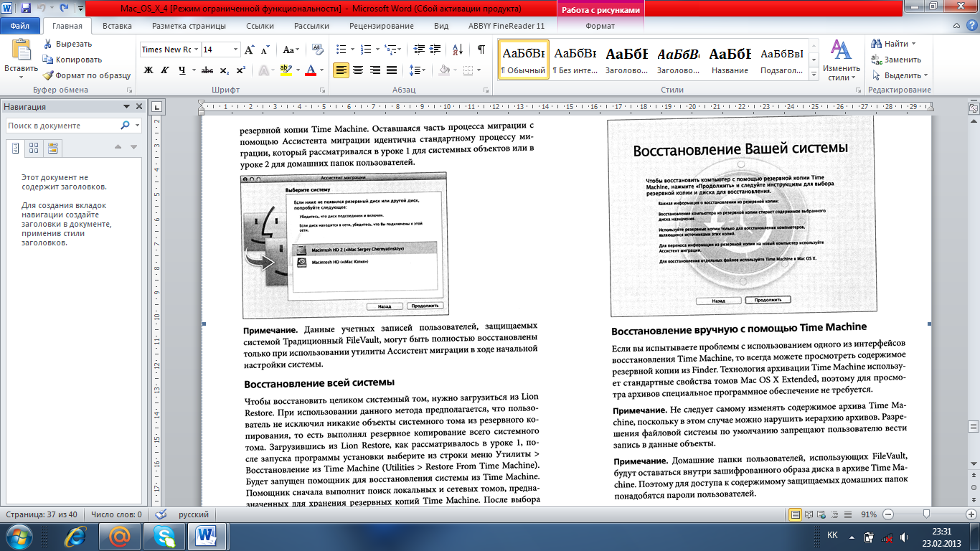
Task: Switch to Разметка страницы tab
Action: (x=189, y=26)
